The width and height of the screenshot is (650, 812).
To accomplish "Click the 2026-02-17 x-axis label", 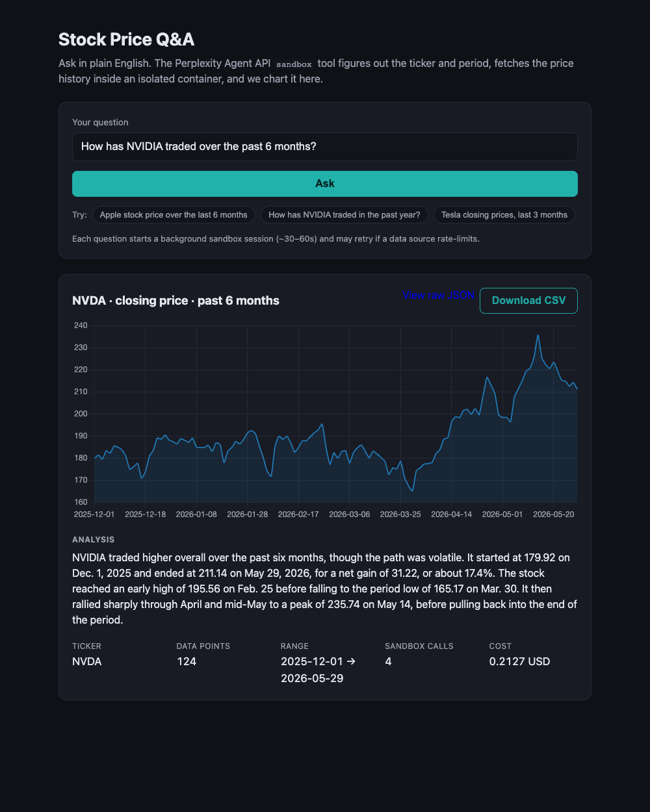I will tap(298, 514).
